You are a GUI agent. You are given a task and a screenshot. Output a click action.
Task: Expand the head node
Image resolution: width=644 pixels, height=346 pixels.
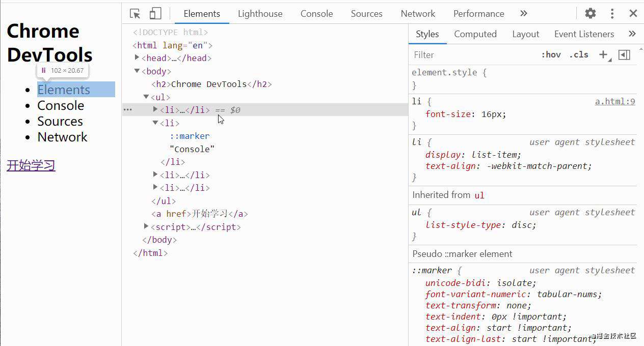click(x=137, y=57)
